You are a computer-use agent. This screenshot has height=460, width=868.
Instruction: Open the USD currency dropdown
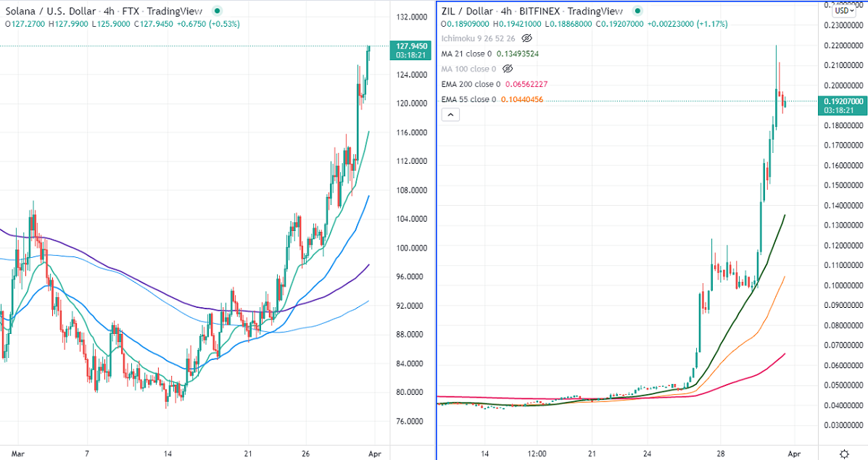coord(842,10)
